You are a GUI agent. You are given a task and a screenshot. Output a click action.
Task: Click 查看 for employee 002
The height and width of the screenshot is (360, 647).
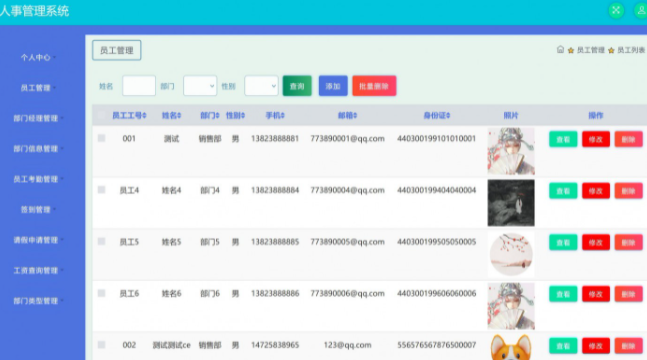pos(563,346)
